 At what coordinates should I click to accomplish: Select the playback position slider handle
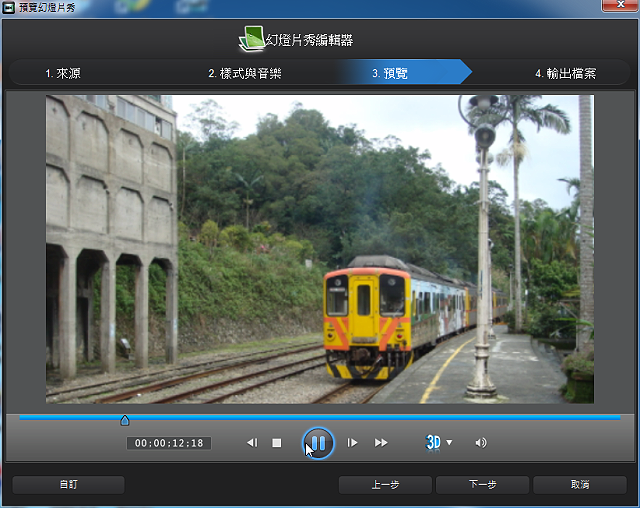pos(125,420)
